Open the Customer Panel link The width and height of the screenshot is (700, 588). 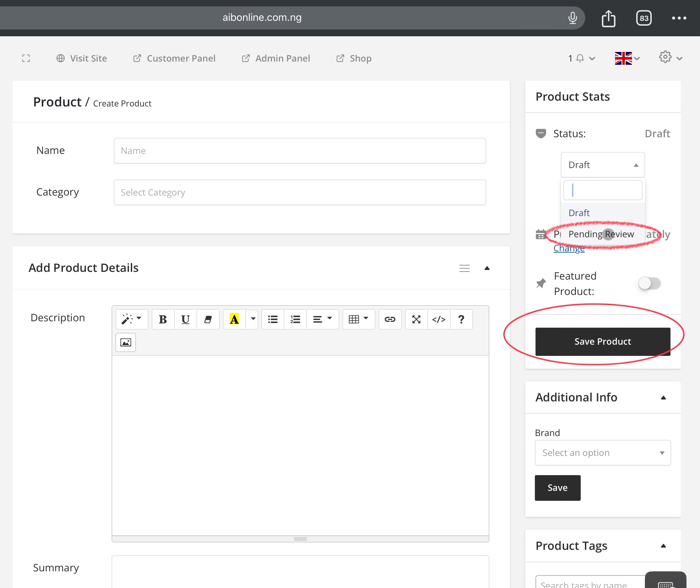(x=174, y=58)
